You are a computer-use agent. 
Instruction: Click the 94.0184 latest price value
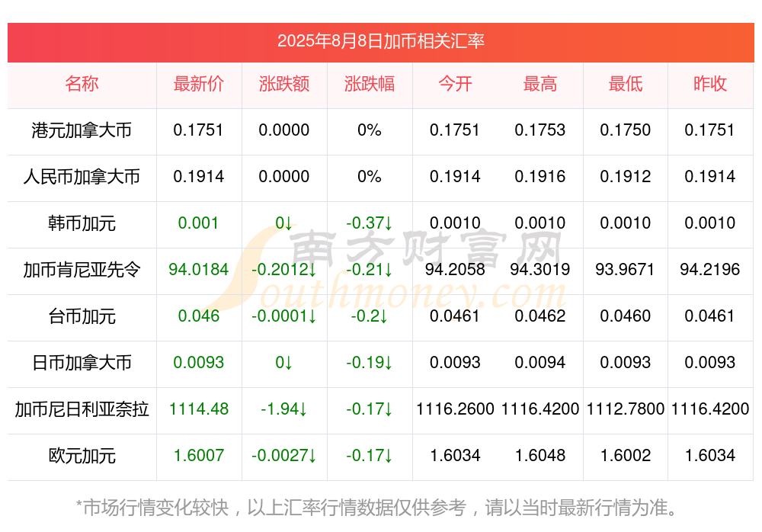coord(199,269)
